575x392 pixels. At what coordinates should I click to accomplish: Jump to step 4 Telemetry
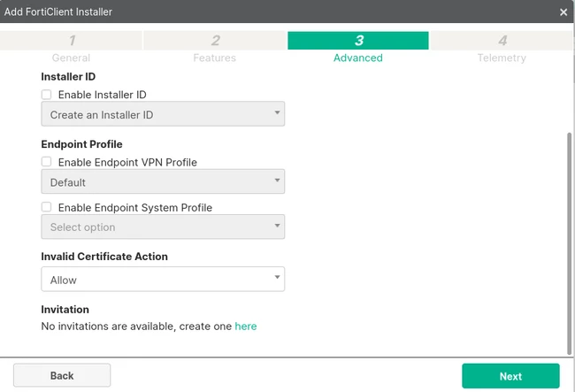[502, 47]
